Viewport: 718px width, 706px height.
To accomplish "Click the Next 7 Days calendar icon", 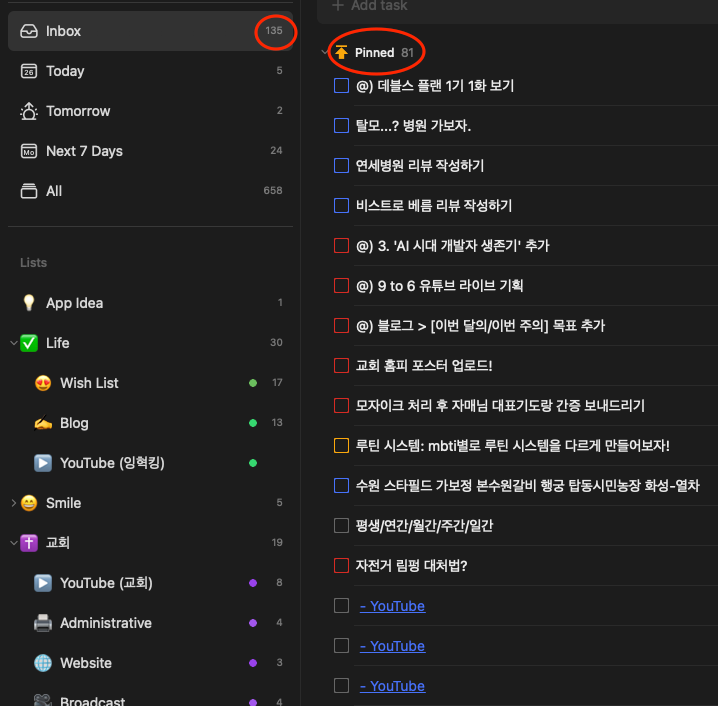I will [x=29, y=151].
